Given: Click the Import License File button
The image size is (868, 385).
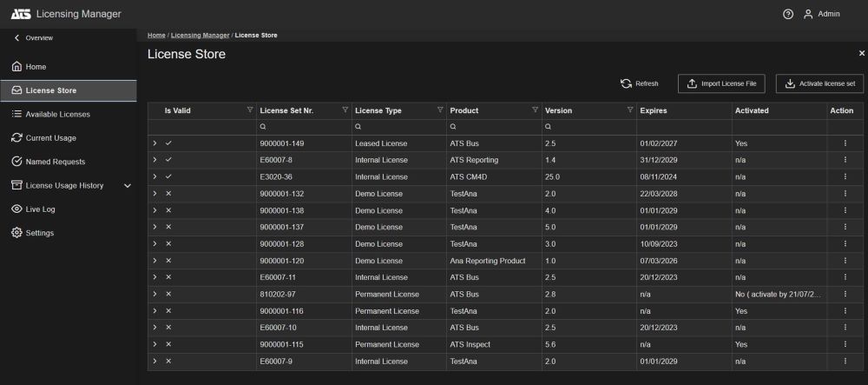Looking at the screenshot, I should 721,84.
